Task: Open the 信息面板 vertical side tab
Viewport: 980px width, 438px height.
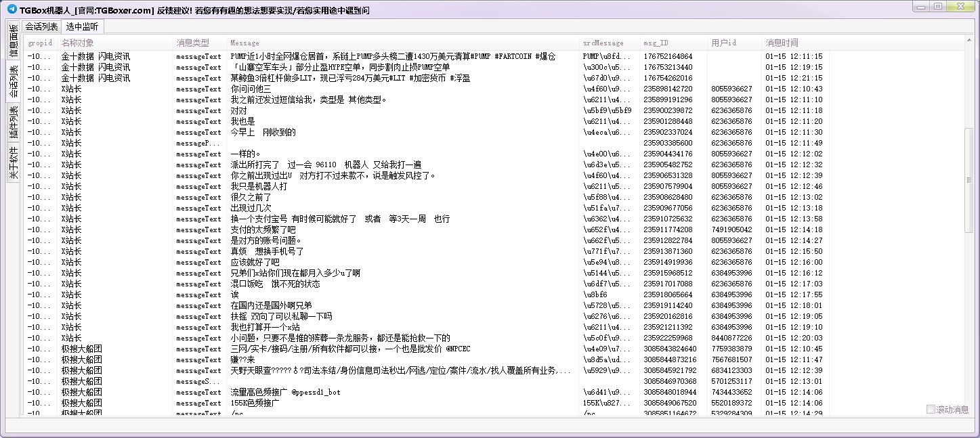Action: tap(13, 41)
